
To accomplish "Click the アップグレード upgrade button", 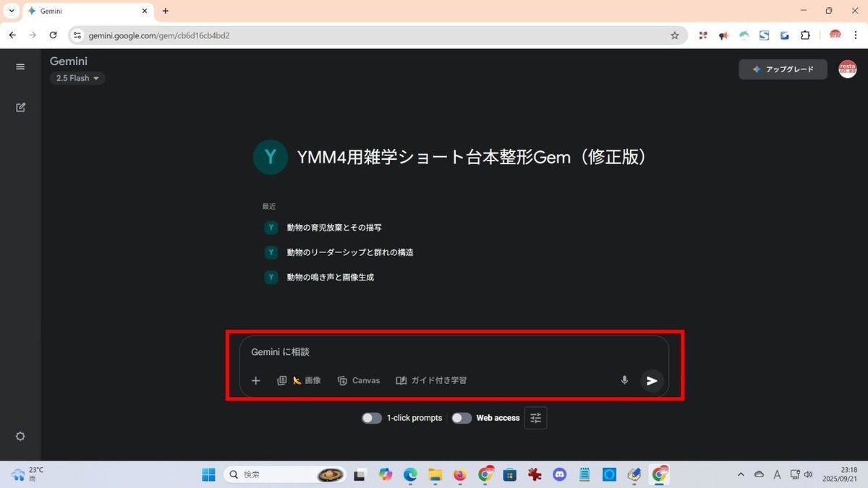I will [x=783, y=69].
